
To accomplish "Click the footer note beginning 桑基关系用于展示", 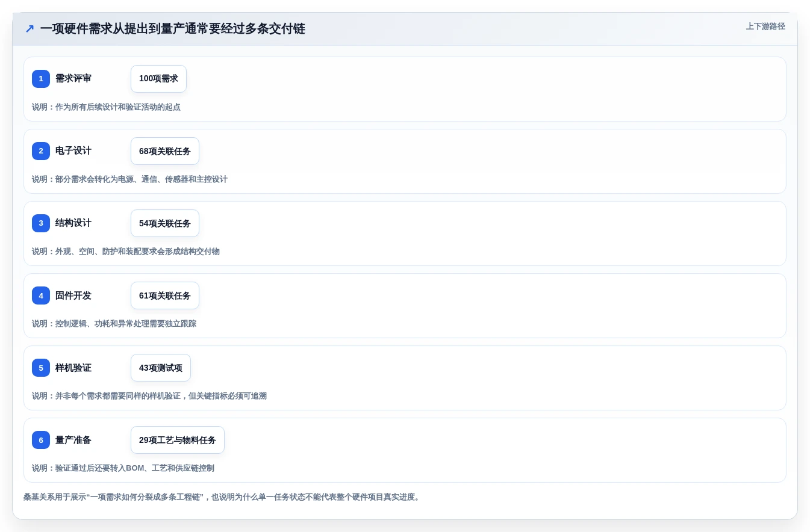I will pyautogui.click(x=222, y=497).
